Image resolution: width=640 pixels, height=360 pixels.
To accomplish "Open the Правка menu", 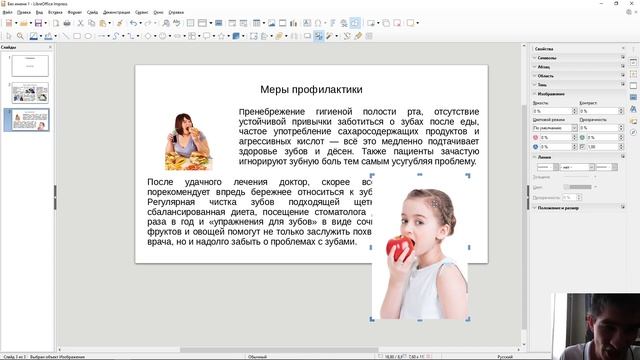I will pos(24,13).
